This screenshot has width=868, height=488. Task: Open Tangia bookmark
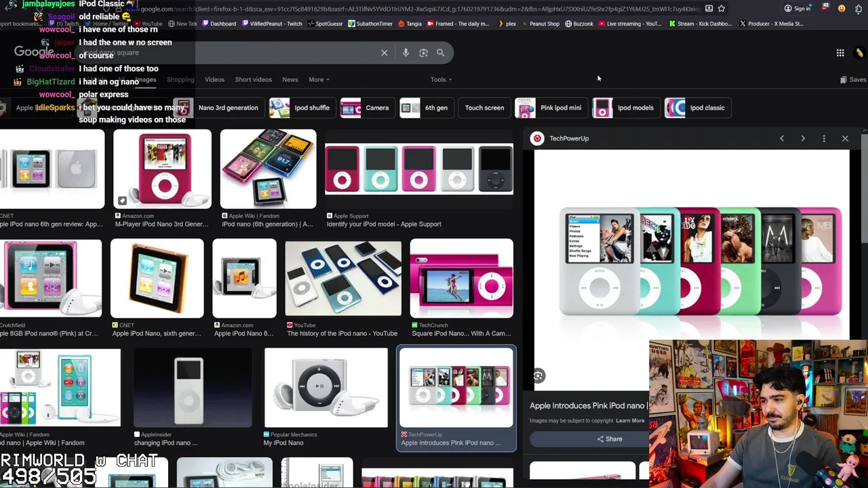tap(410, 24)
